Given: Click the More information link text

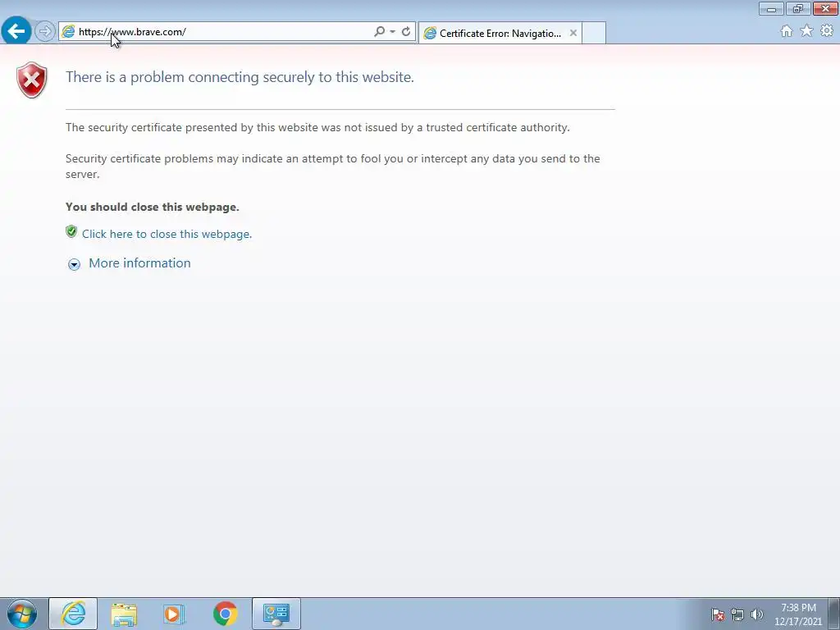Looking at the screenshot, I should pos(139,263).
